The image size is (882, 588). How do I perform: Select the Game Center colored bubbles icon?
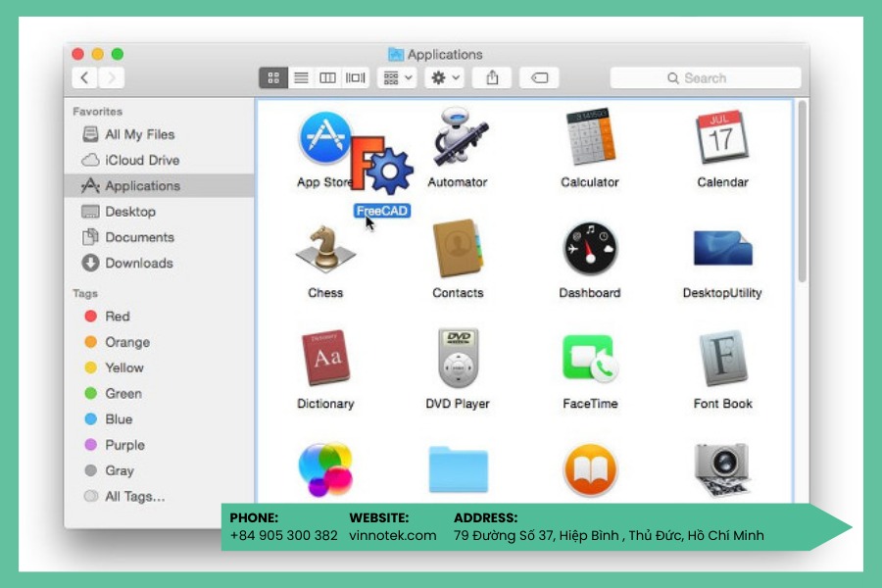(325, 469)
